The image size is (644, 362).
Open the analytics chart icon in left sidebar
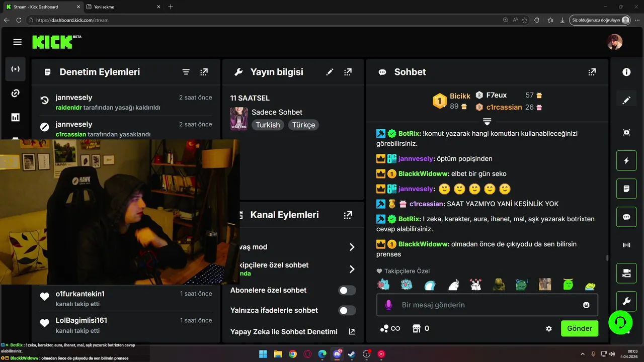[x=16, y=117]
